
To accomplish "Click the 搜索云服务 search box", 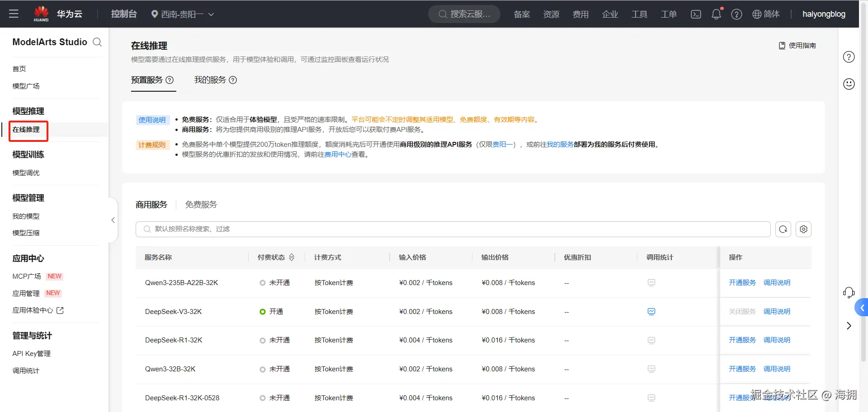I will [464, 14].
